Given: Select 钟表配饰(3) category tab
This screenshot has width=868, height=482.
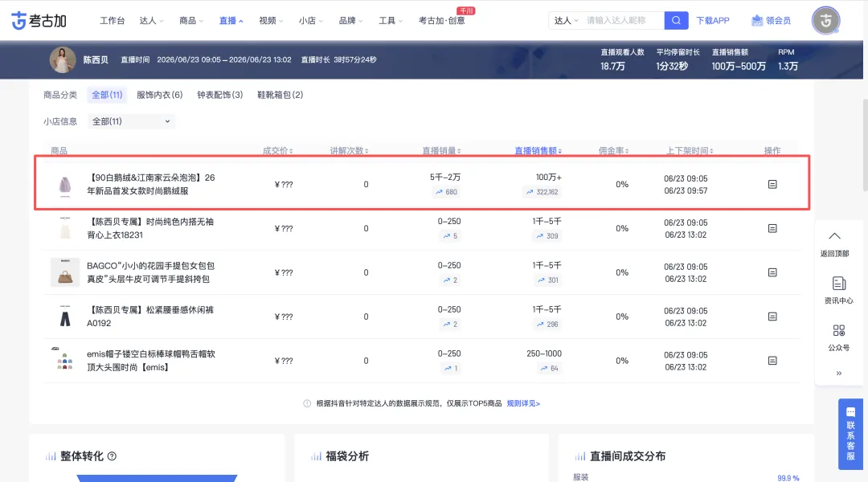Looking at the screenshot, I should [x=219, y=95].
